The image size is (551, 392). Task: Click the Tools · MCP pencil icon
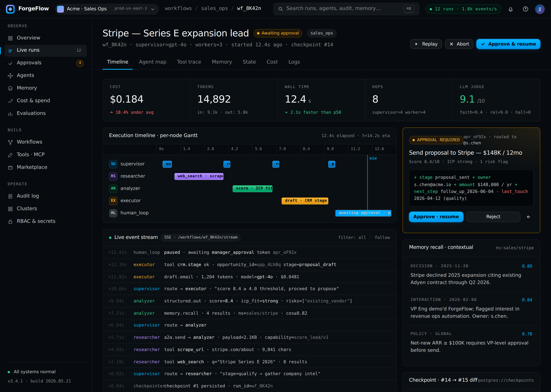point(10,155)
